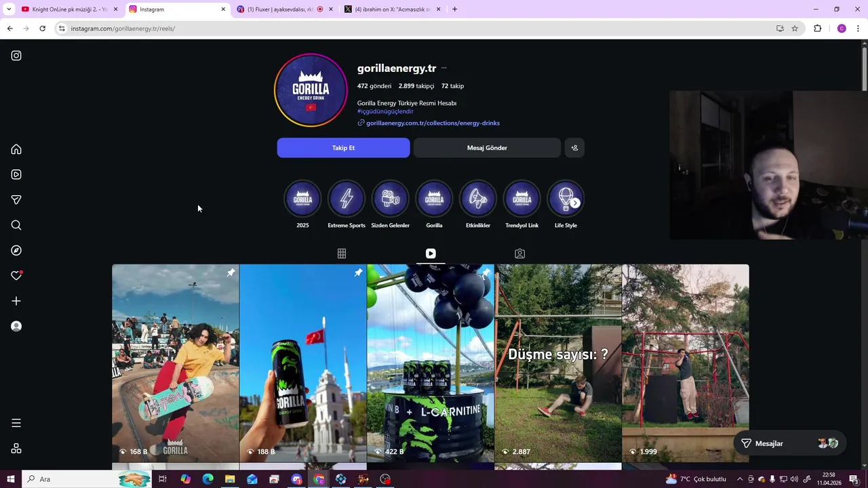This screenshot has width=868, height=488.
Task: Open options dots next to gorillaenergy.tr
Action: tap(443, 68)
